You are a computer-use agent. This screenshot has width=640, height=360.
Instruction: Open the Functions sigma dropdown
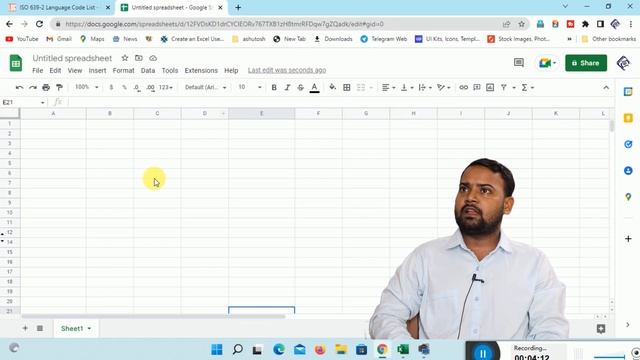(x=527, y=87)
